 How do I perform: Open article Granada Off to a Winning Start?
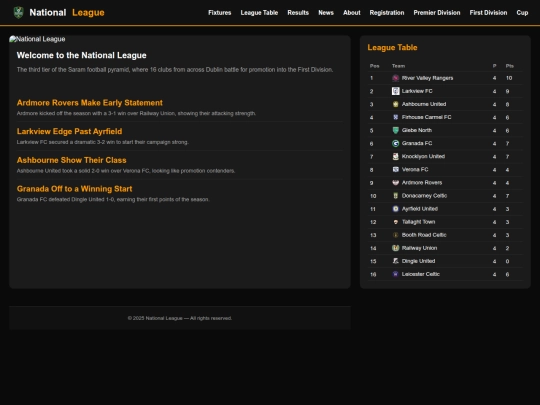pos(74,189)
